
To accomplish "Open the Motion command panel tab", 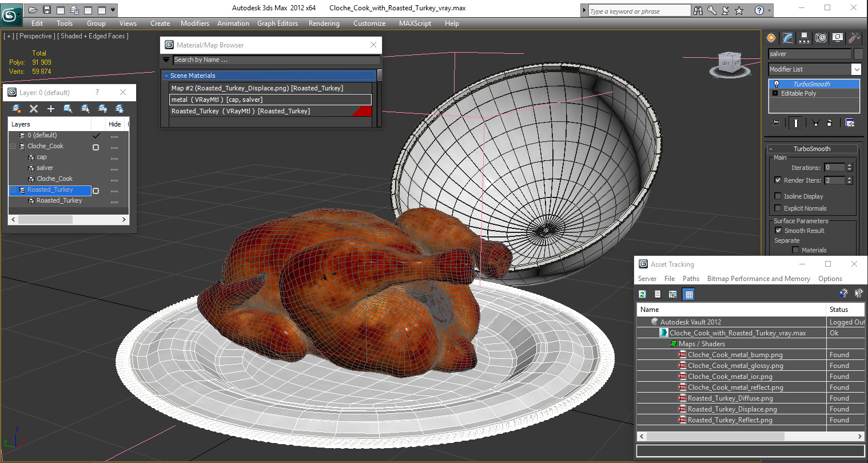I will point(821,38).
